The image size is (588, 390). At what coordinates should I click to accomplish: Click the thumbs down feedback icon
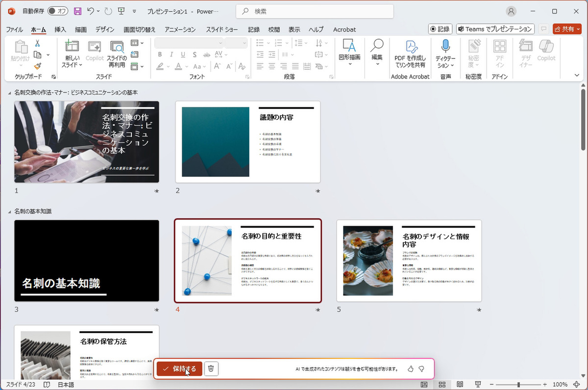coord(421,369)
